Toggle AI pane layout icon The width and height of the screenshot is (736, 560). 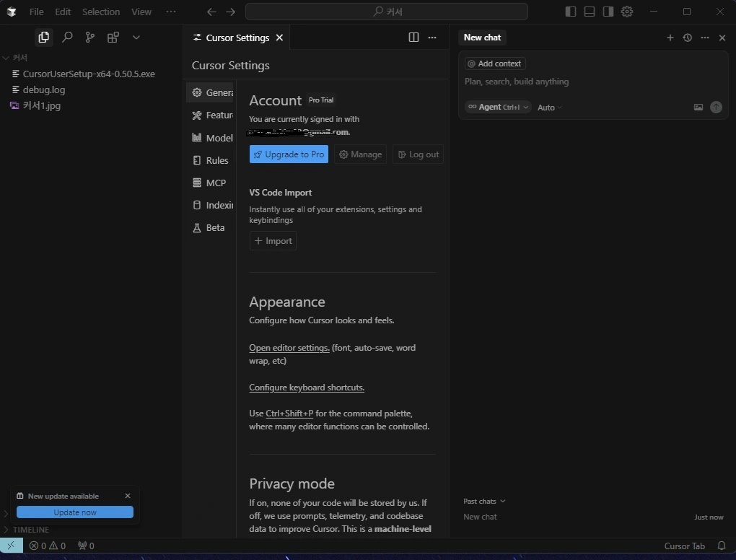click(608, 12)
